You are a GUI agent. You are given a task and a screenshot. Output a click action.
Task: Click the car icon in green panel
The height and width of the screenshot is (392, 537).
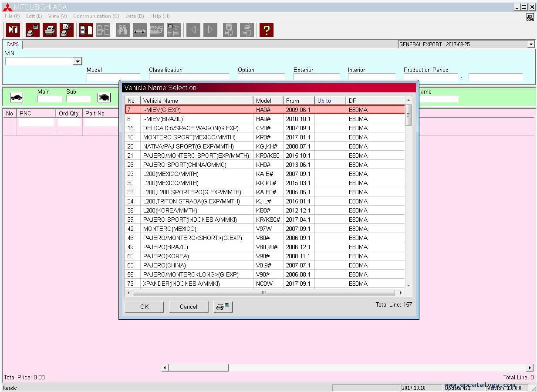17,98
